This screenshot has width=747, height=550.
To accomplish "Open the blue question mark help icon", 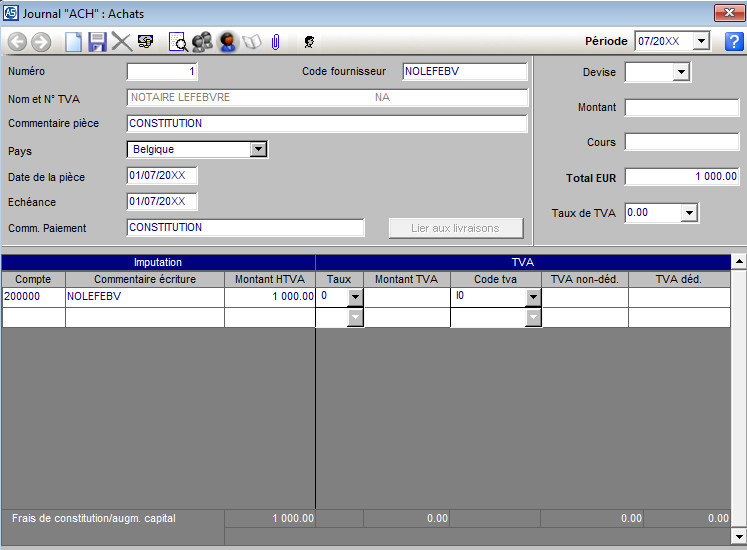I will pyautogui.click(x=733, y=41).
